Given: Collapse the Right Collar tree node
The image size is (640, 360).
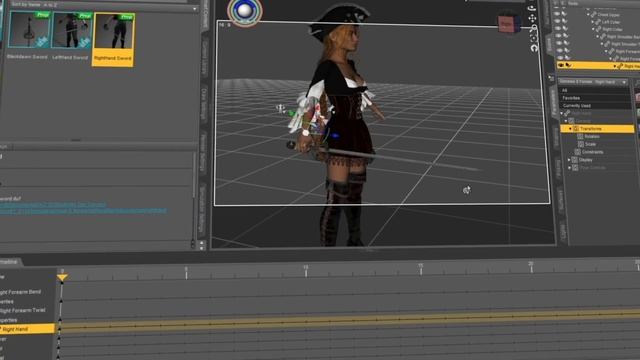Looking at the screenshot, I should click(593, 29).
